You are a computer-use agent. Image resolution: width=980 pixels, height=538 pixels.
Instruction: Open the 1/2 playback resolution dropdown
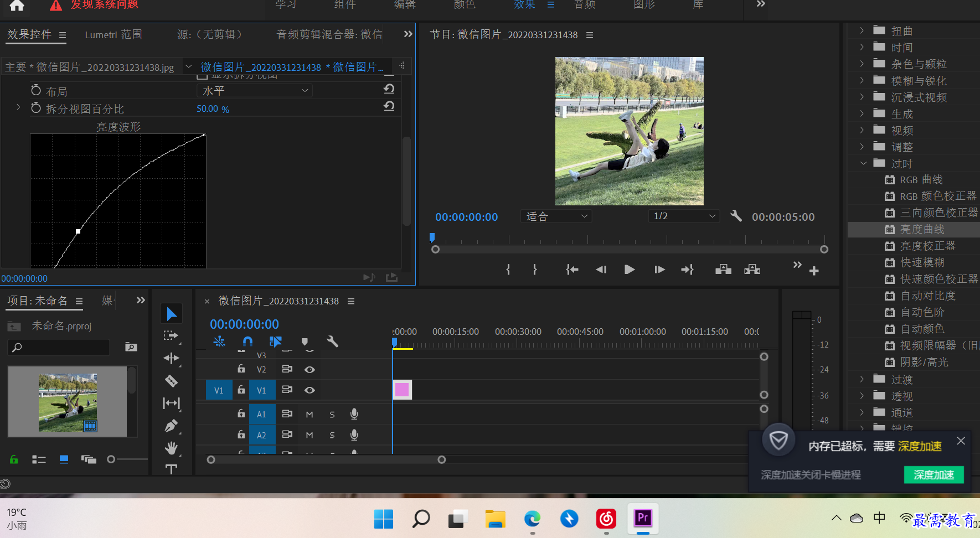click(684, 216)
